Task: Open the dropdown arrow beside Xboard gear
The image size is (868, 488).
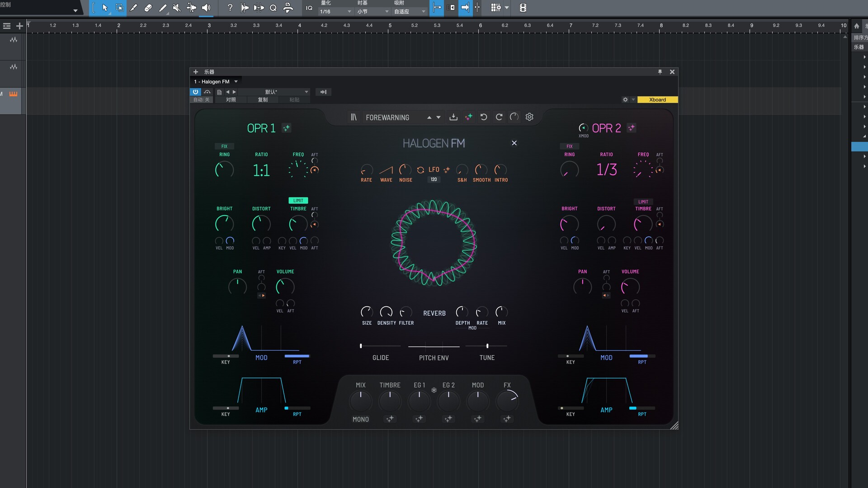Action: click(x=633, y=99)
